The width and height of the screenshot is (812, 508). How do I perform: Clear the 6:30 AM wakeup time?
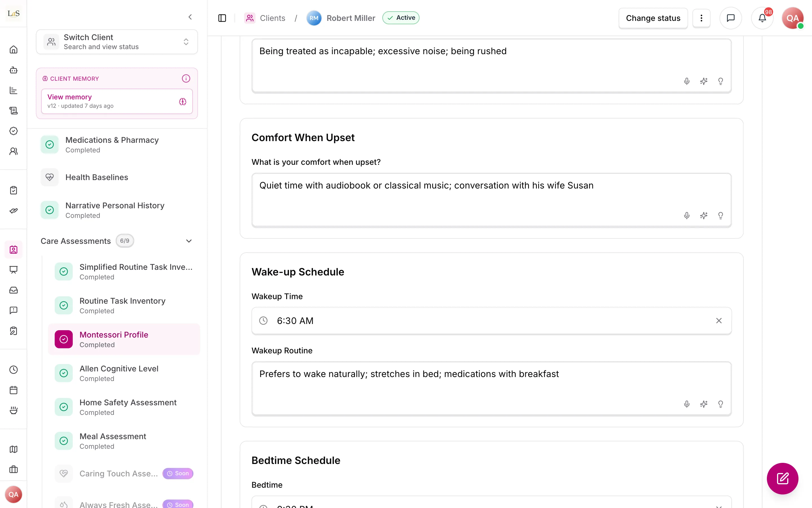click(719, 321)
